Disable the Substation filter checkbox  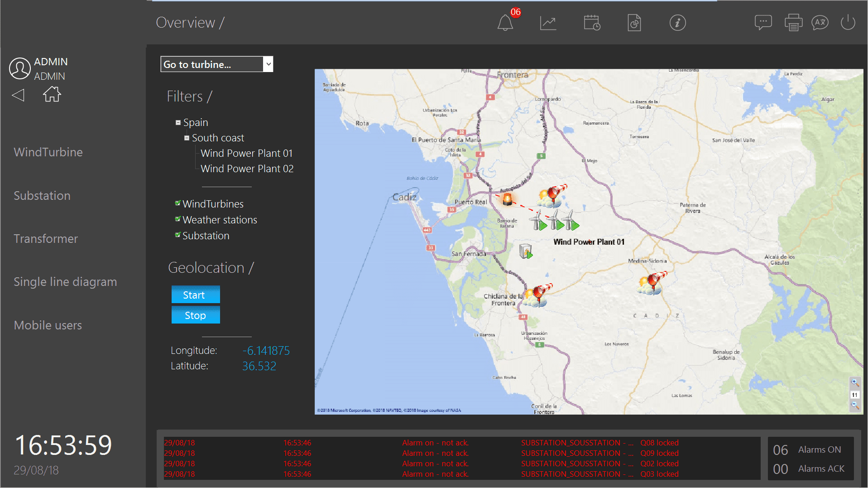[178, 235]
